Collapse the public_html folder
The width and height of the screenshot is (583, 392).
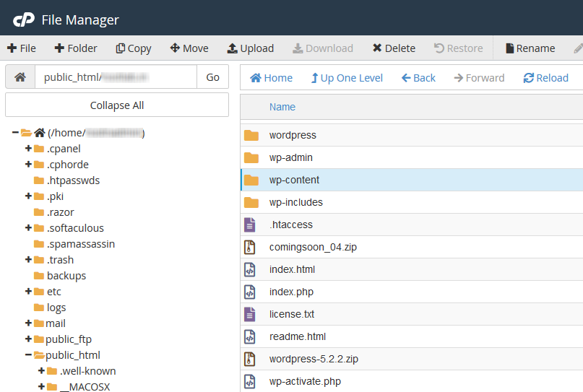(x=28, y=355)
